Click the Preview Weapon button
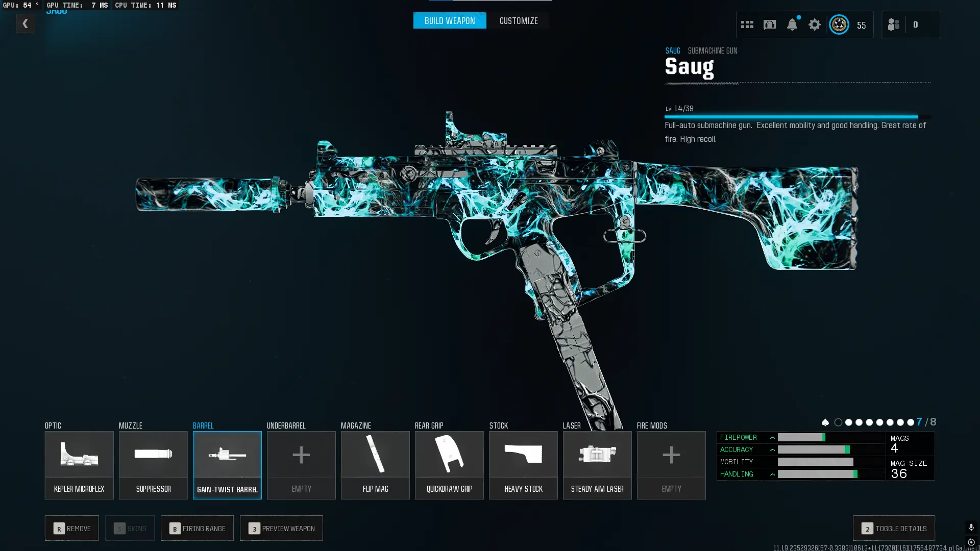Image resolution: width=980 pixels, height=551 pixels. click(281, 529)
